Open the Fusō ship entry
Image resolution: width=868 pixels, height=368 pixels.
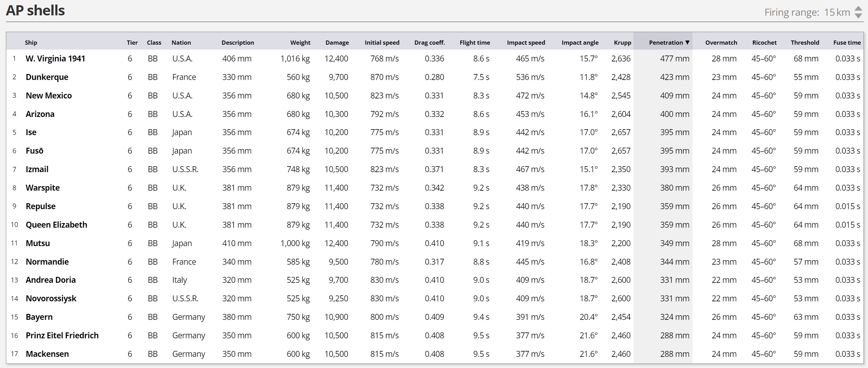click(x=35, y=151)
